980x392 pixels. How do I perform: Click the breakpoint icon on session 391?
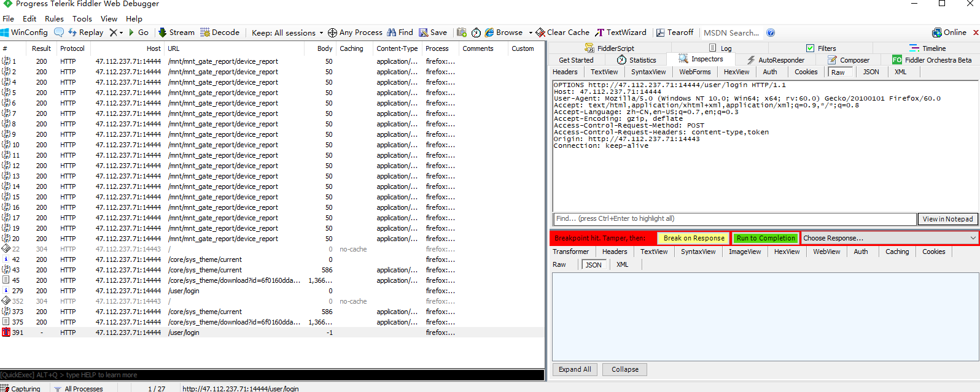coord(6,332)
